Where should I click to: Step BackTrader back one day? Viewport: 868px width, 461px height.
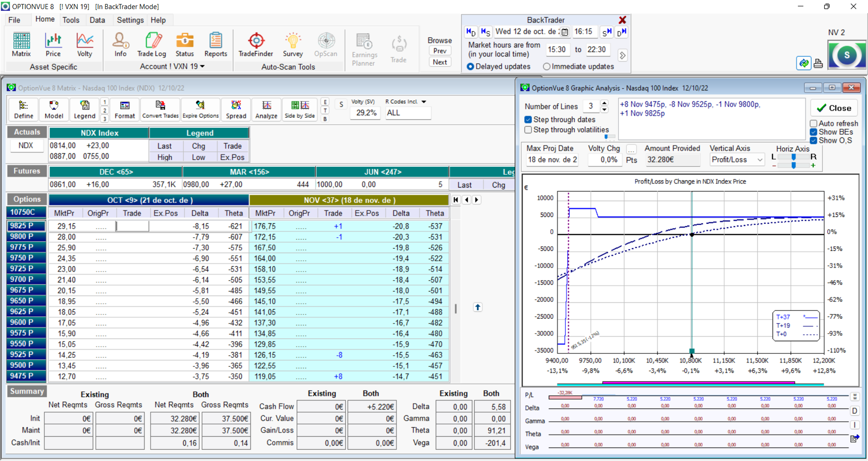click(470, 32)
